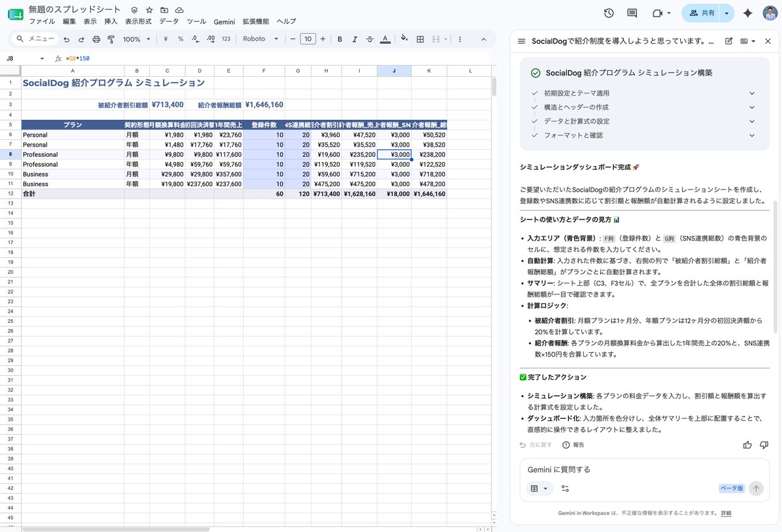Click the font size field showing 10
The height and width of the screenshot is (532, 782).
click(x=308, y=39)
